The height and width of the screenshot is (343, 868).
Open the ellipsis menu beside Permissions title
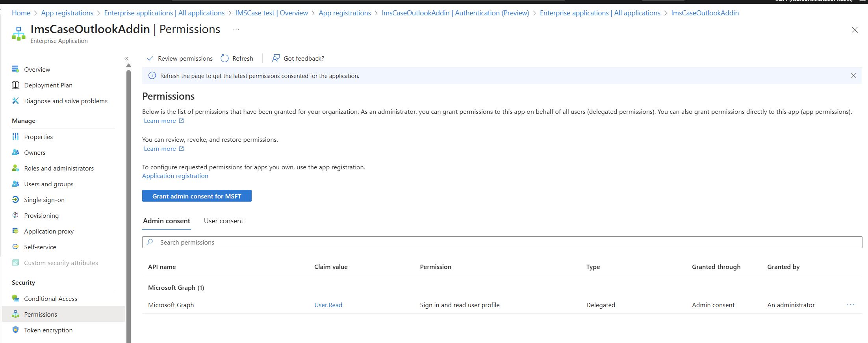(236, 30)
